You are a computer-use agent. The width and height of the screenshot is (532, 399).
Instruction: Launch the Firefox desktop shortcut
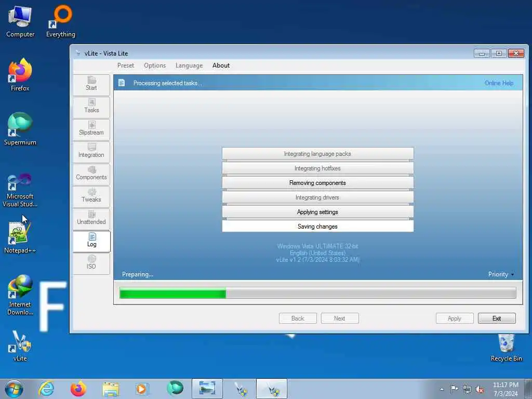point(20,75)
